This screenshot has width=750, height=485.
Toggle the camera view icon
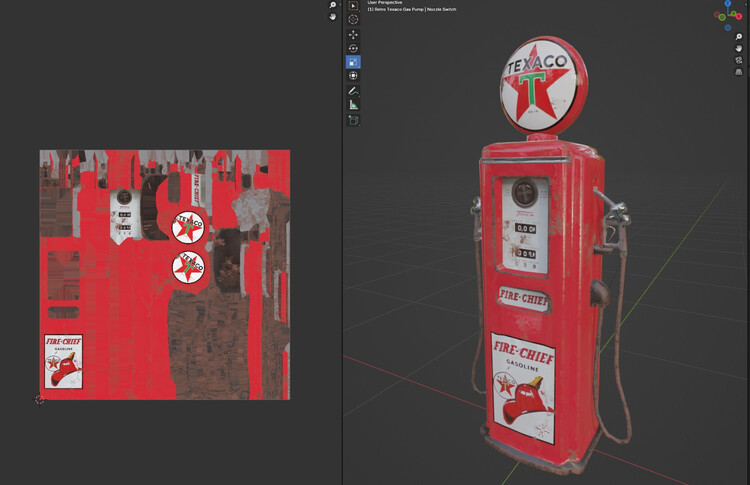[739, 60]
